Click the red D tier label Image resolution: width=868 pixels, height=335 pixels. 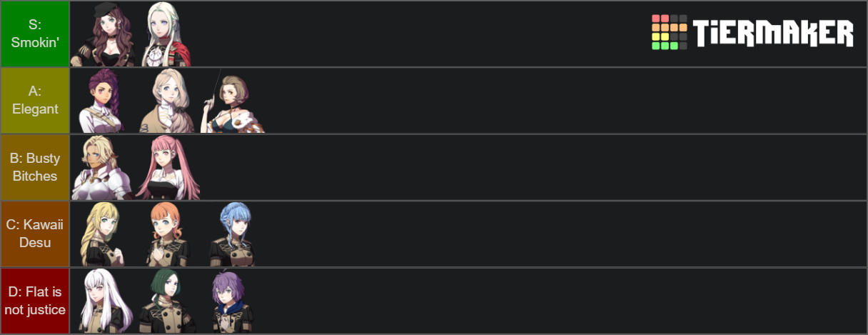[34, 301]
